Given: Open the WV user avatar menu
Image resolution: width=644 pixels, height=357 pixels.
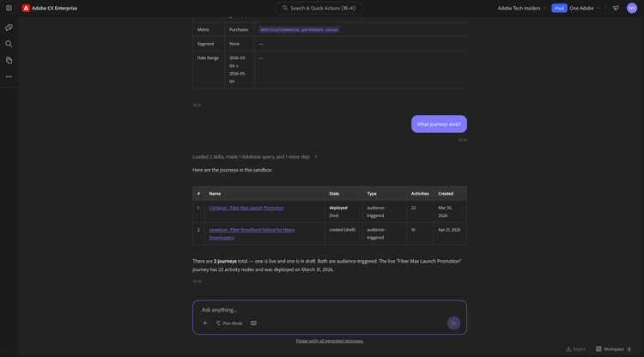Looking at the screenshot, I should click(632, 8).
